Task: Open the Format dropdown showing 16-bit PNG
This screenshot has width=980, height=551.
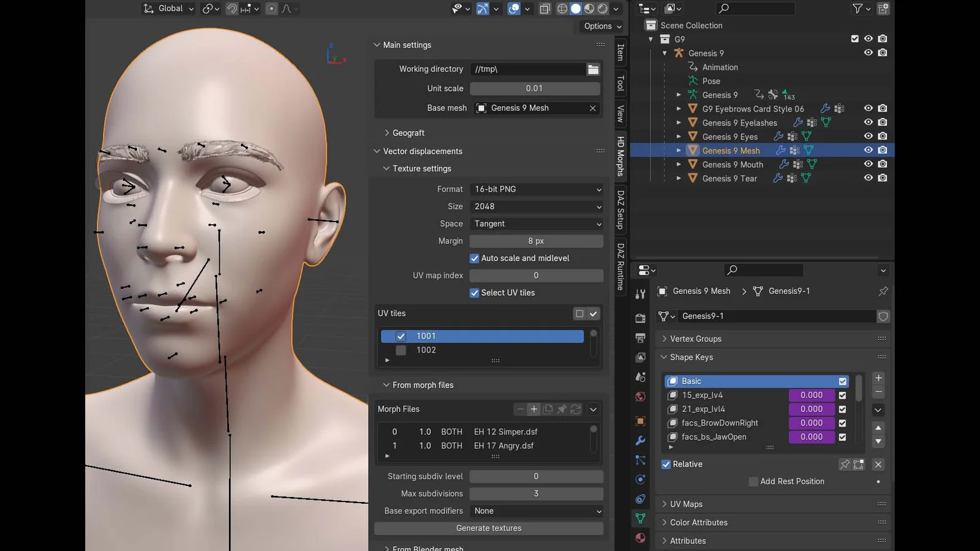Action: tap(536, 189)
